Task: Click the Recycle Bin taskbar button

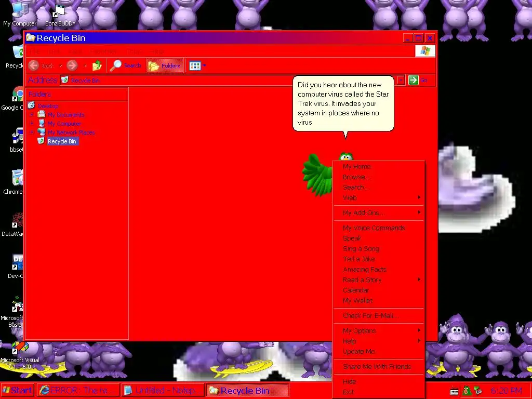Action: [x=248, y=390]
